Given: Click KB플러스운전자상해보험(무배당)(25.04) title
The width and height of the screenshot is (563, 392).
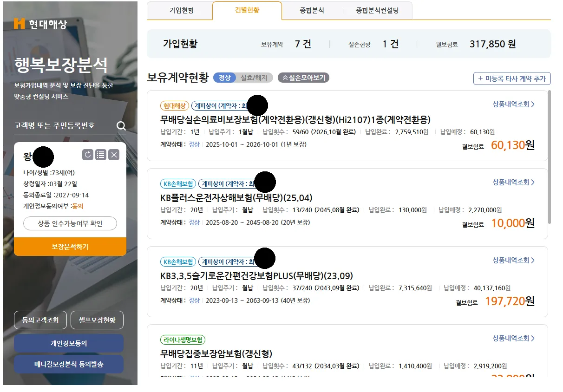Looking at the screenshot, I should click(x=236, y=197).
